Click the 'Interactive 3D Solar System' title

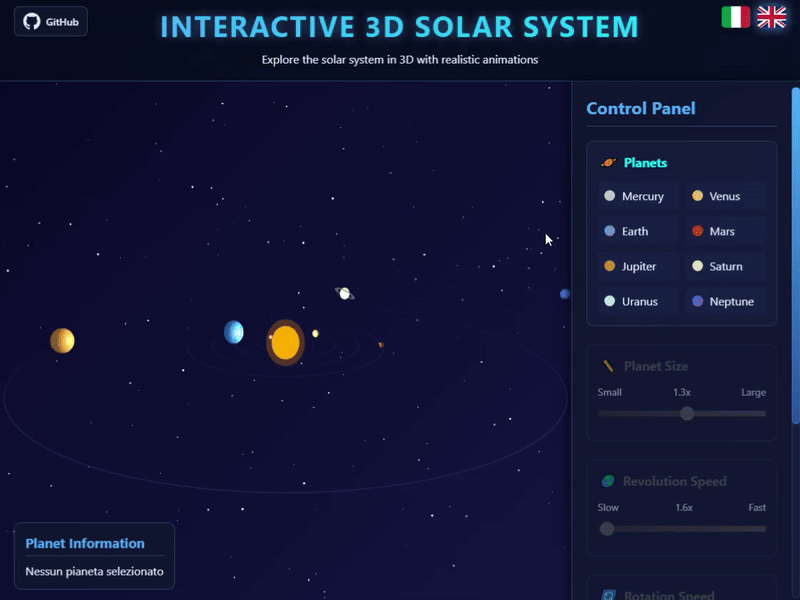[x=399, y=27]
